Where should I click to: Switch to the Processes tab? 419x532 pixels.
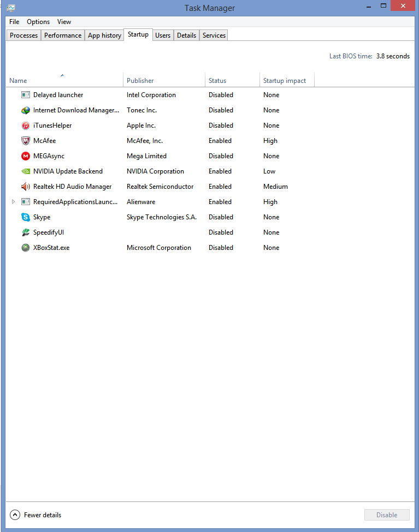click(24, 35)
